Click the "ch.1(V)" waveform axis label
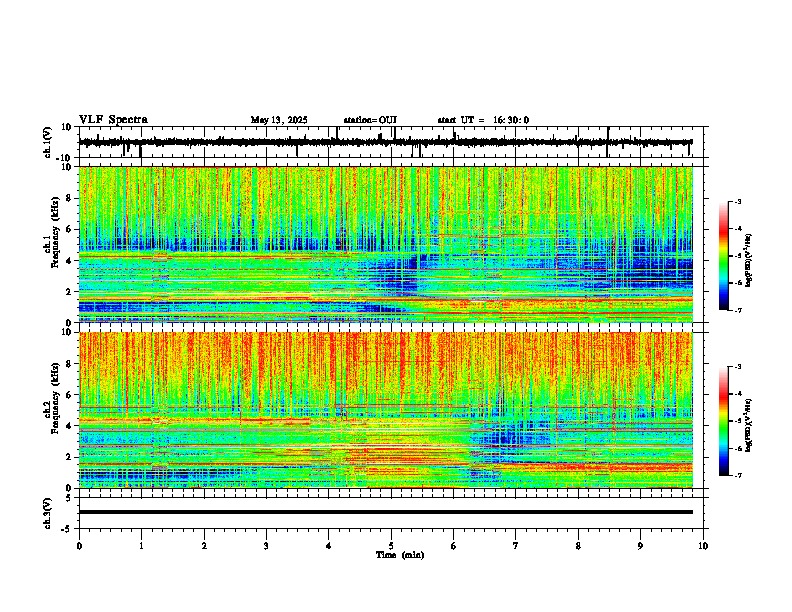Image resolution: width=792 pixels, height=612 pixels. tap(48, 142)
